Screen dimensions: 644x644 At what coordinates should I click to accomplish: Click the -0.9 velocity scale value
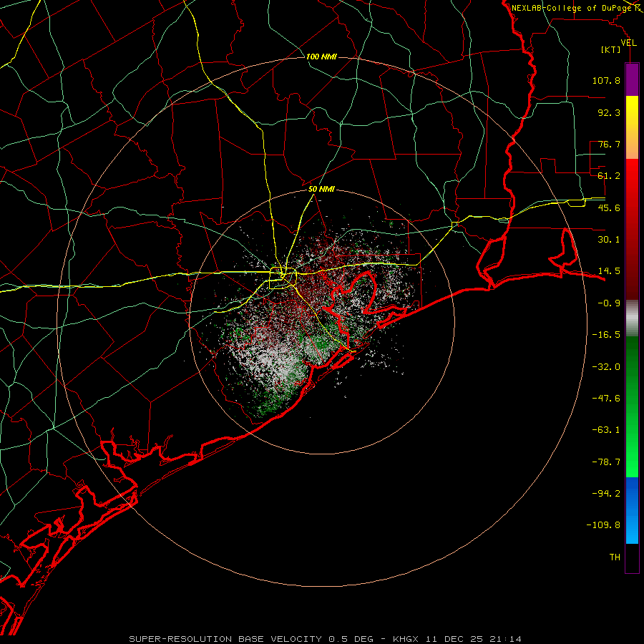point(609,303)
